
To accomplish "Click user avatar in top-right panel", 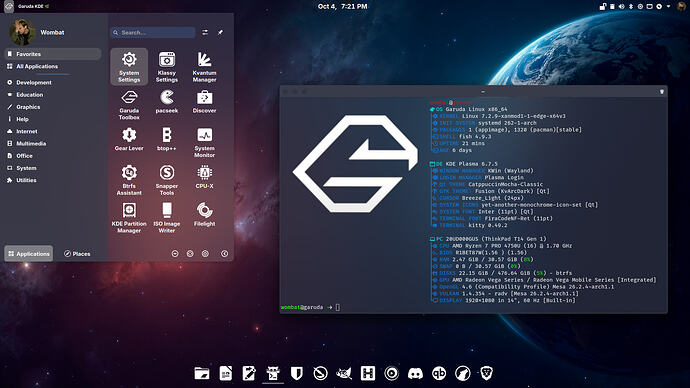I will (x=681, y=6).
